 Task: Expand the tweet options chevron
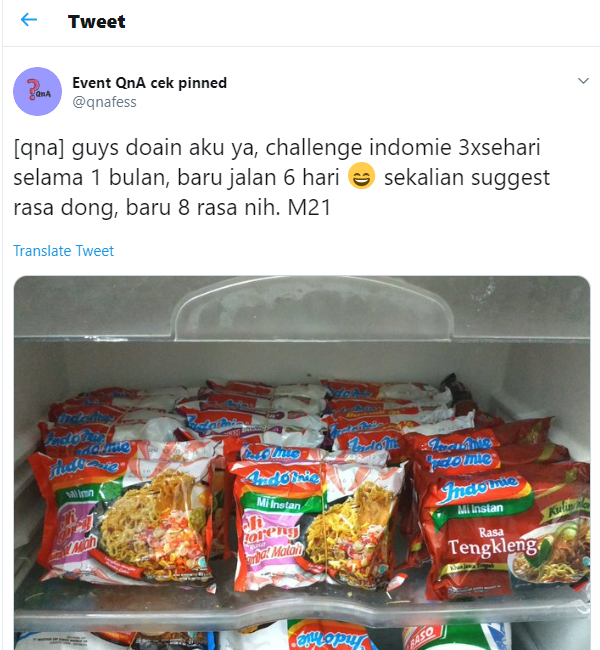583,81
